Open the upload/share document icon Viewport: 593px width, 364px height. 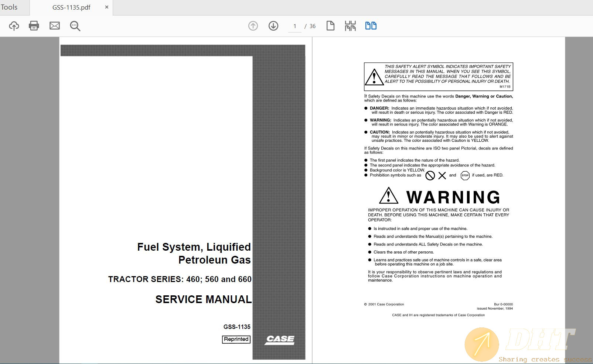(14, 26)
